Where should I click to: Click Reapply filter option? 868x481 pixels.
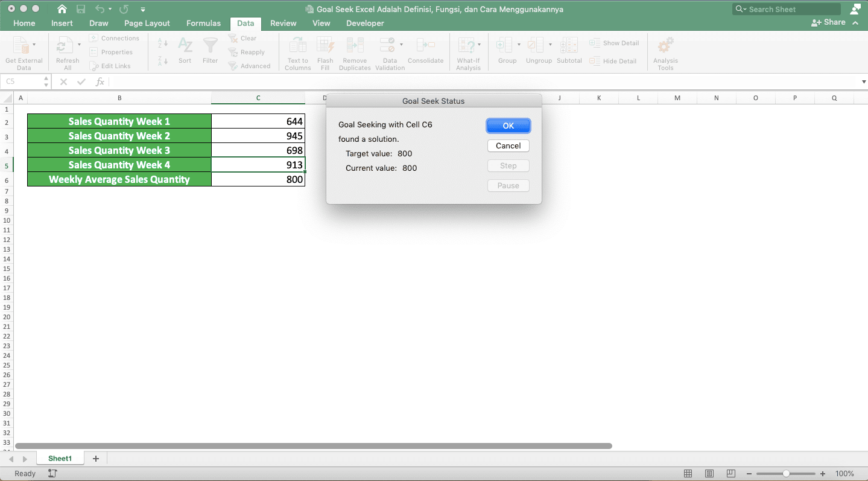pos(247,52)
